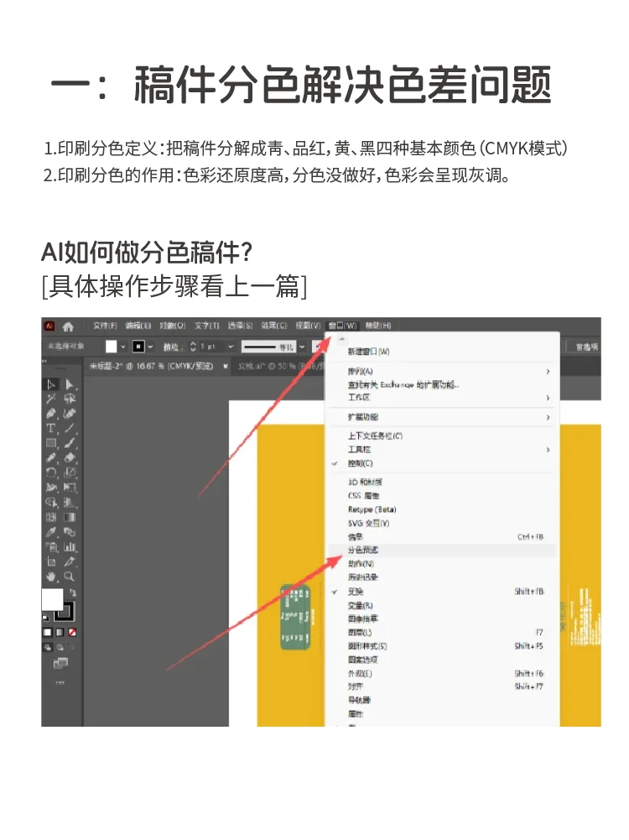Select the Rotate tool
Image resolution: width=629 pixels, height=840 pixels.
51,473
